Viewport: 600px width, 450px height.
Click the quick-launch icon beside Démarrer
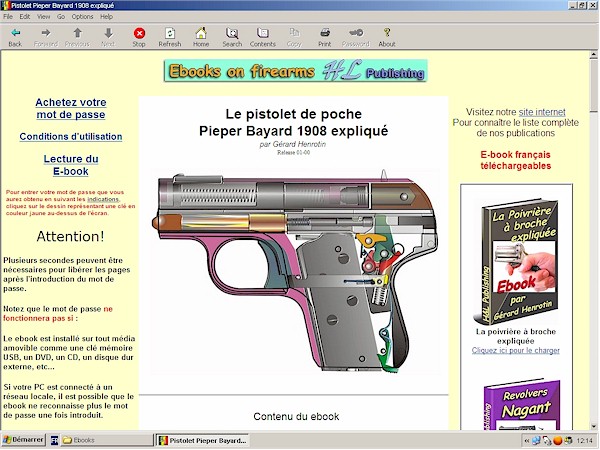coord(54,440)
